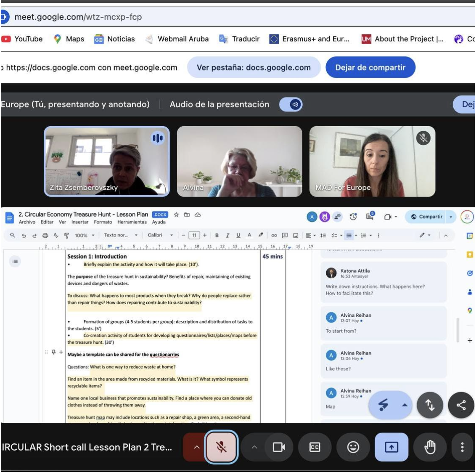
Task: Unmute the microphone in Meet
Action: 221,447
